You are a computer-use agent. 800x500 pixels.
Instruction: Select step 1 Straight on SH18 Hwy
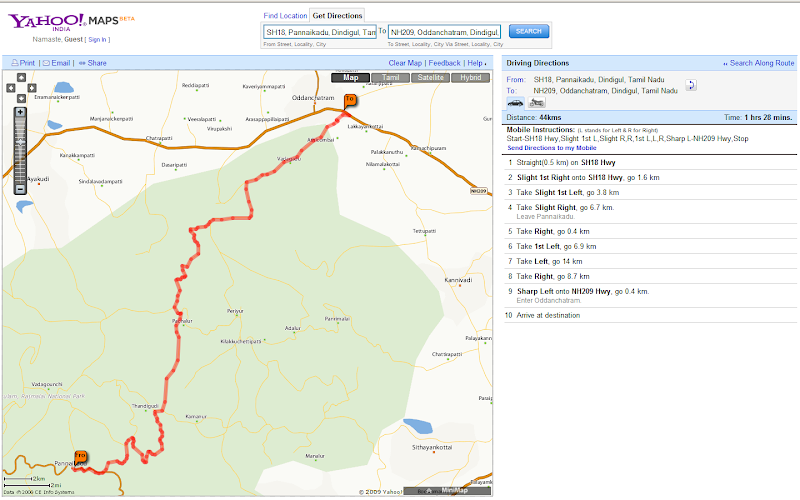click(x=650, y=163)
